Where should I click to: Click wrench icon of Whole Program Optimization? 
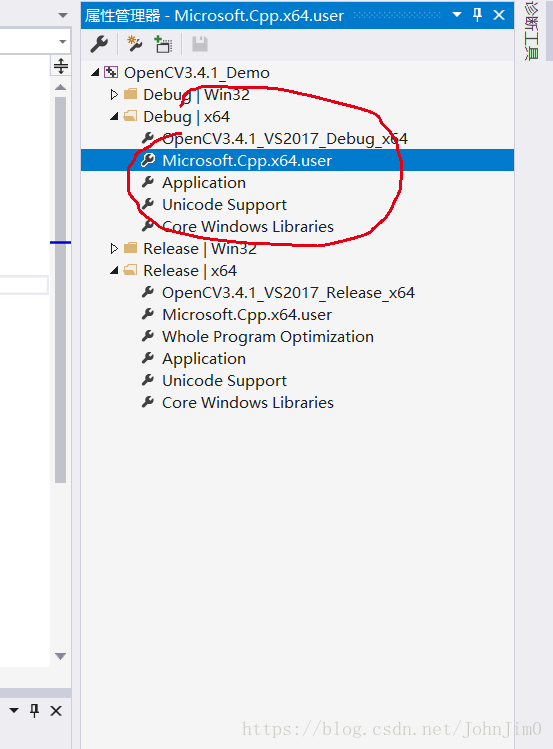(x=148, y=336)
